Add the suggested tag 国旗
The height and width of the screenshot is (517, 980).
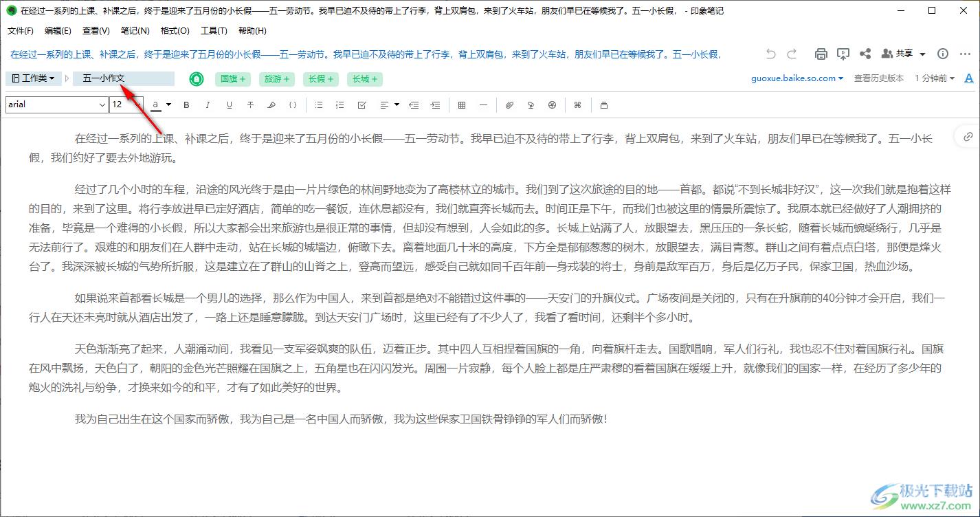click(x=233, y=79)
